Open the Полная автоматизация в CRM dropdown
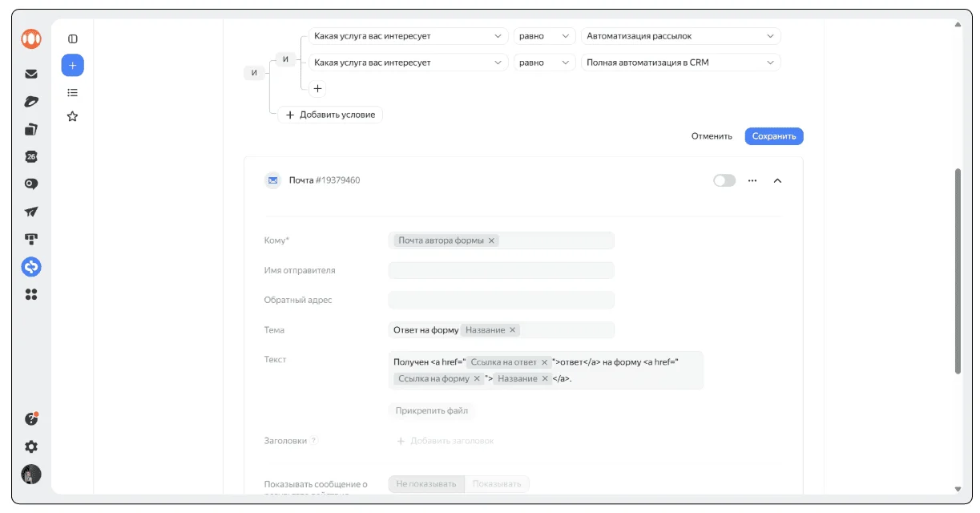The height and width of the screenshot is (513, 980). coord(681,63)
